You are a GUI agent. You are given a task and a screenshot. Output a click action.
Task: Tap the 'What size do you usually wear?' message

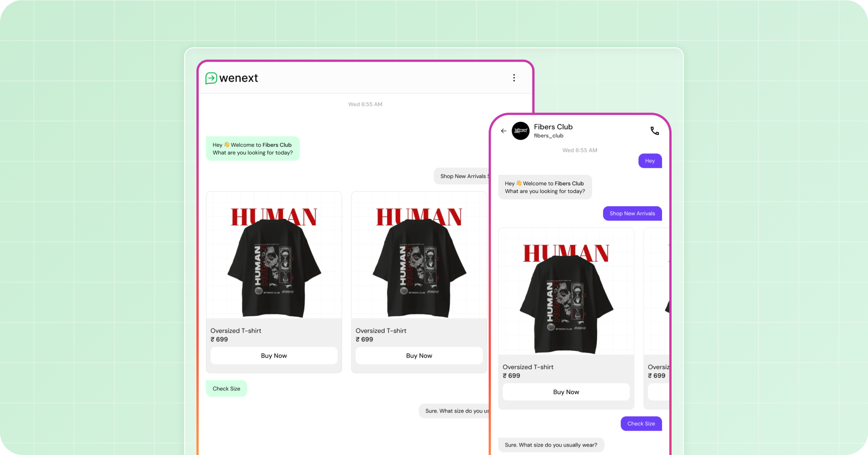click(x=551, y=445)
